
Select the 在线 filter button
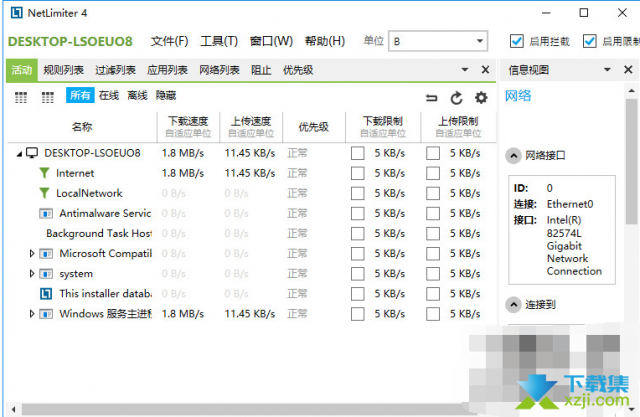[x=109, y=95]
